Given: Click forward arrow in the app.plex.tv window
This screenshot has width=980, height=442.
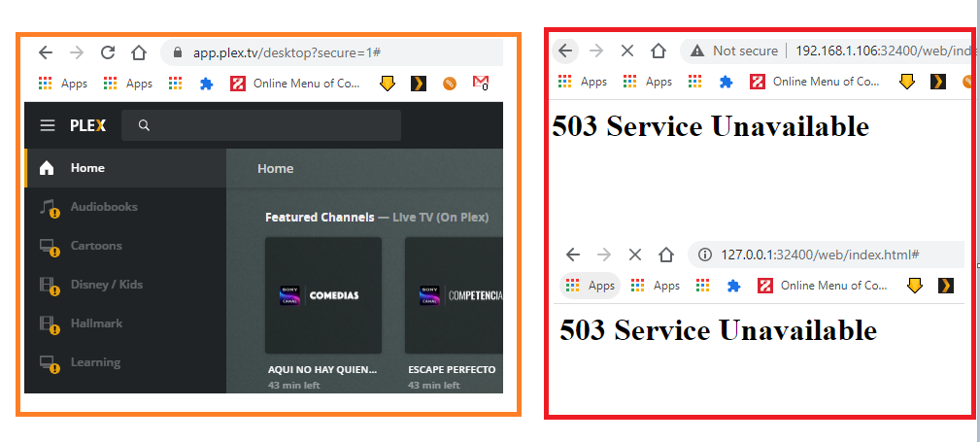Looking at the screenshot, I should (x=77, y=52).
